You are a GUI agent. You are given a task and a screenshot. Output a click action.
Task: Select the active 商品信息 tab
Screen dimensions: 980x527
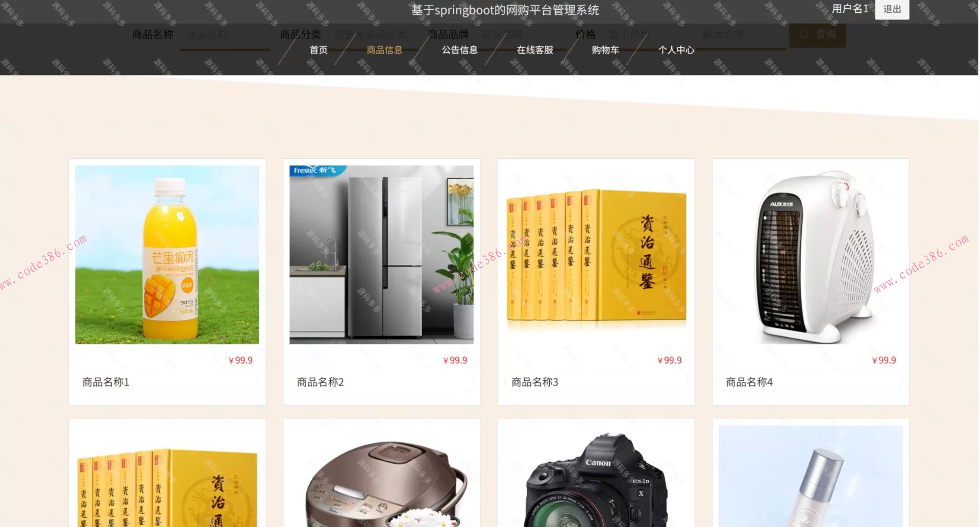point(383,50)
